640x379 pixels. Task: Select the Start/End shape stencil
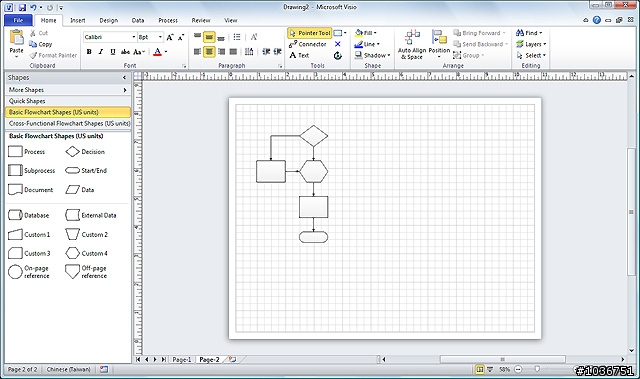pos(86,171)
